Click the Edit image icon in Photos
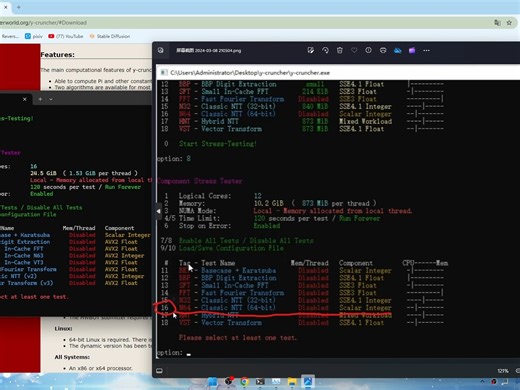Image resolution: width=520 pixels, height=390 pixels. pos(311,50)
